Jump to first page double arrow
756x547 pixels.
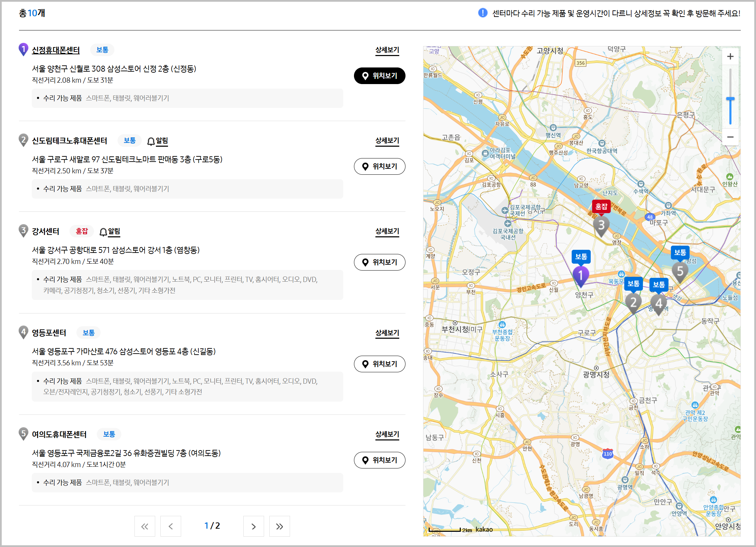(x=144, y=526)
